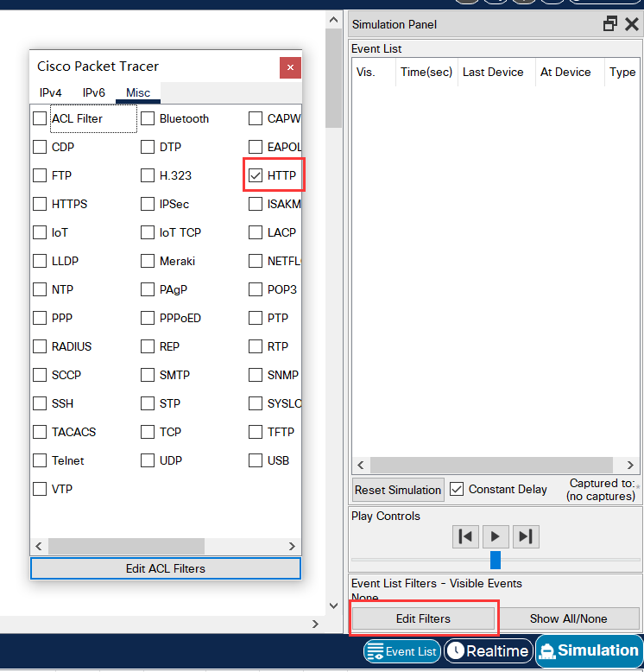Undock the Simulation Panel with the restore icon

pos(610,24)
